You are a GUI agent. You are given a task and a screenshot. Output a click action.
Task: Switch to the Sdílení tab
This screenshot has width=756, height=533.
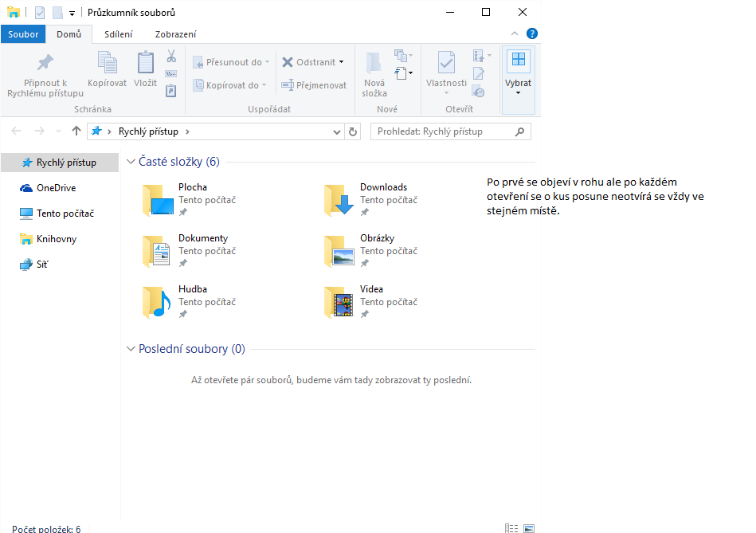click(x=118, y=34)
